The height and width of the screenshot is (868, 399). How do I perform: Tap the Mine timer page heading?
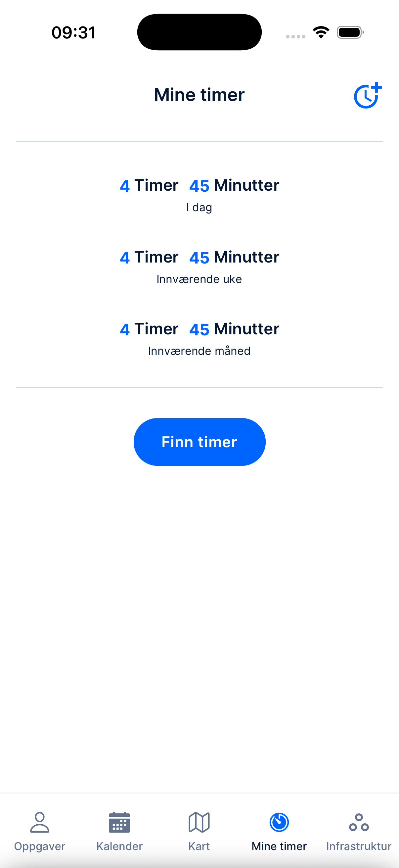(x=199, y=95)
